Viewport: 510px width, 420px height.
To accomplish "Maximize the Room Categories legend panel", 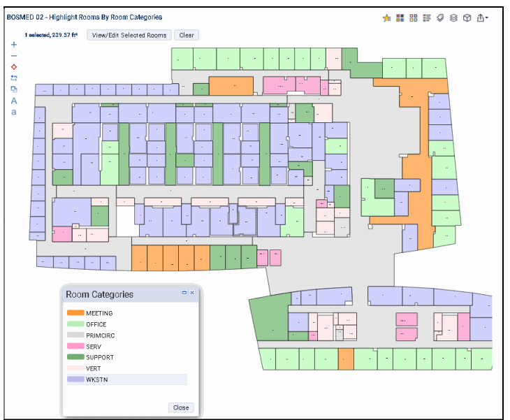I will click(184, 294).
